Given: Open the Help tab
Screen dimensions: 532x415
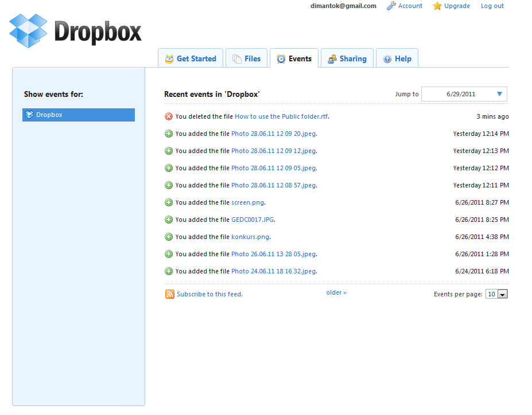Looking at the screenshot, I should click(397, 58).
